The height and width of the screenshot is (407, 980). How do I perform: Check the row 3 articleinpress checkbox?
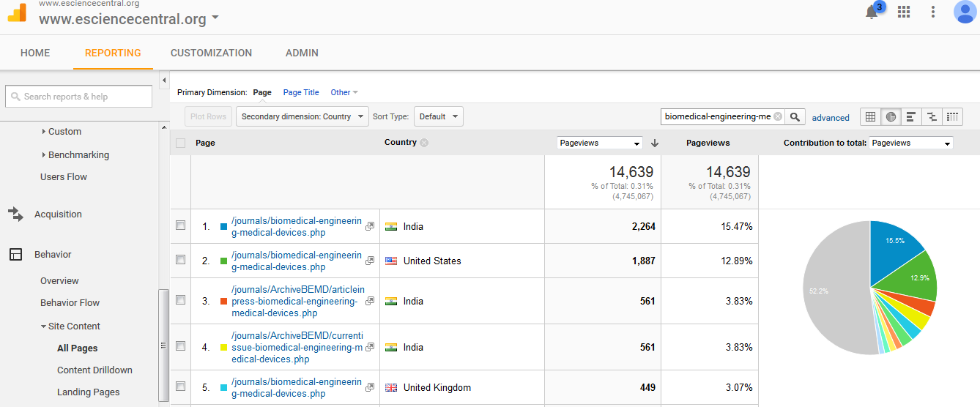[x=181, y=300]
